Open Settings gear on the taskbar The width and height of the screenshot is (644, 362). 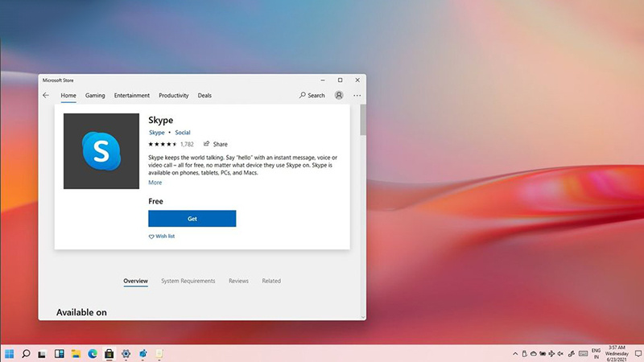pyautogui.click(x=126, y=353)
